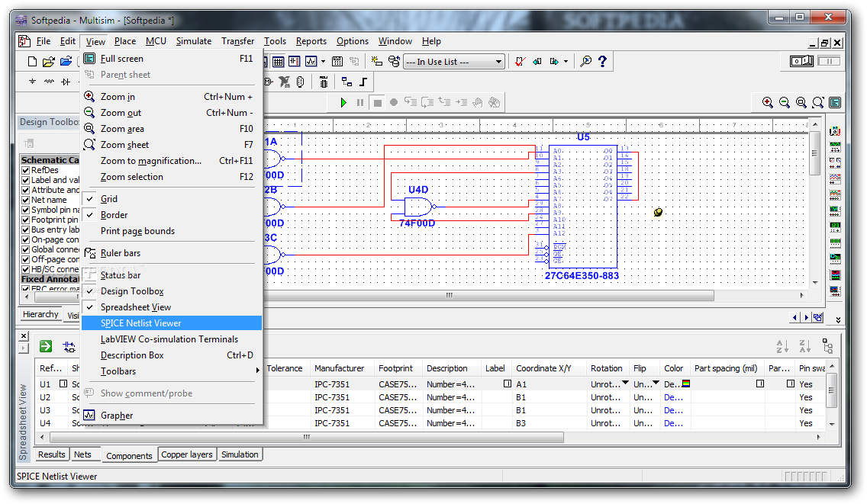
Task: Click the interactive simulation switch icon
Action: (802, 61)
